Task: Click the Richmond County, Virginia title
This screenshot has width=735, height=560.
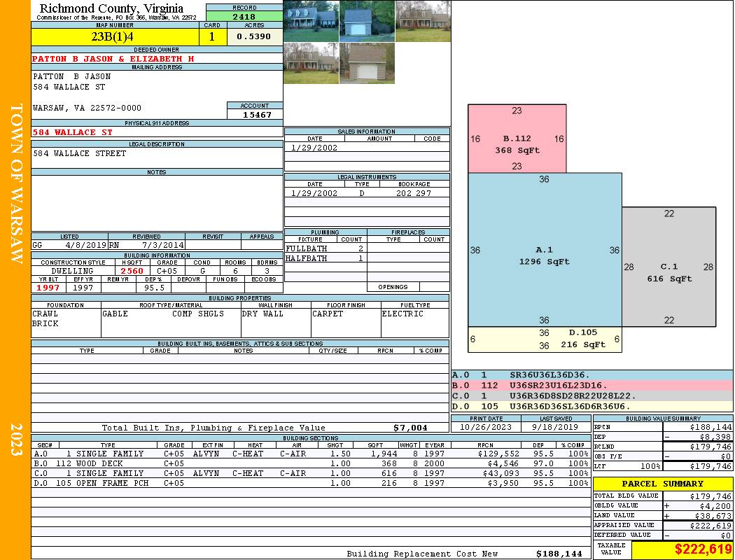Action: [x=111, y=8]
